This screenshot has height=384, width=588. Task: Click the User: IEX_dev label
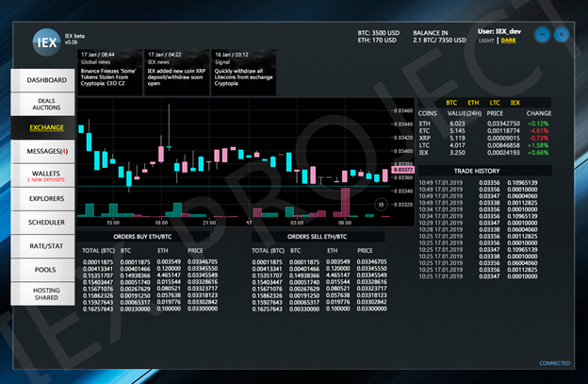click(x=499, y=31)
